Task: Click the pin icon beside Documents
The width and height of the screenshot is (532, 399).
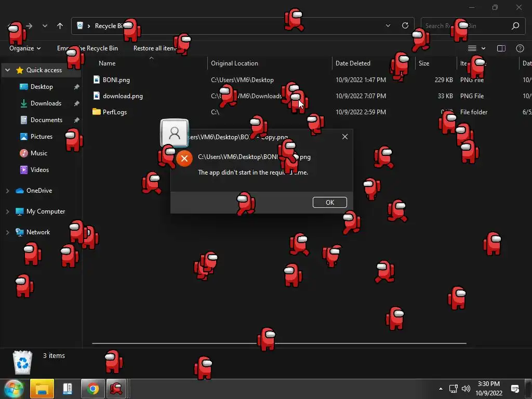Action: click(x=77, y=120)
